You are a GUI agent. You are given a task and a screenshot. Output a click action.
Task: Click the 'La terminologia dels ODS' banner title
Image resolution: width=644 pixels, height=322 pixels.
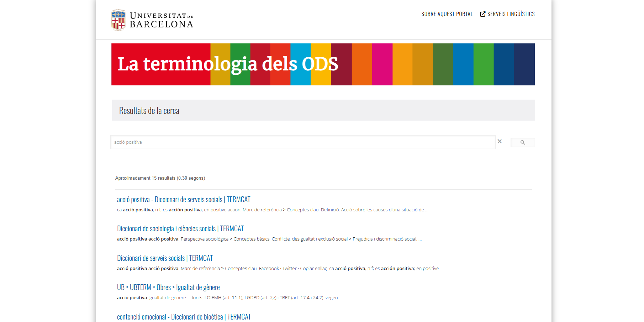pos(228,64)
